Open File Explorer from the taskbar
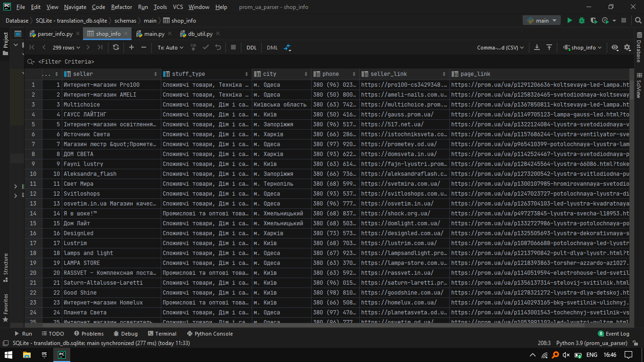The image size is (644, 362). tap(26, 355)
